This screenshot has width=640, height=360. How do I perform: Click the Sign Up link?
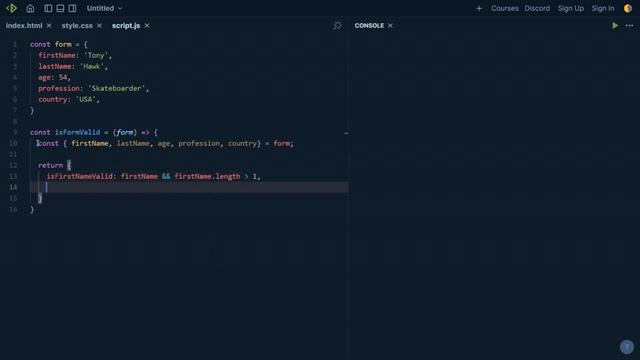pyautogui.click(x=571, y=8)
